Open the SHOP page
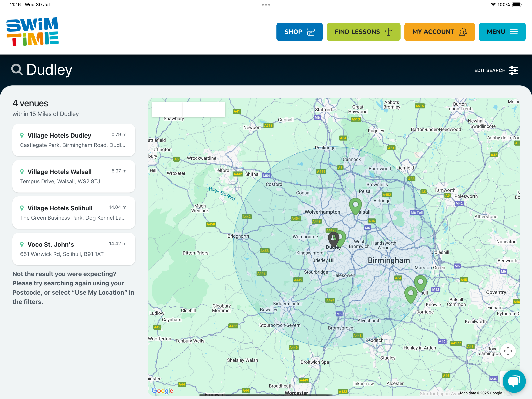Viewport: 532px width, 399px height. pos(299,32)
